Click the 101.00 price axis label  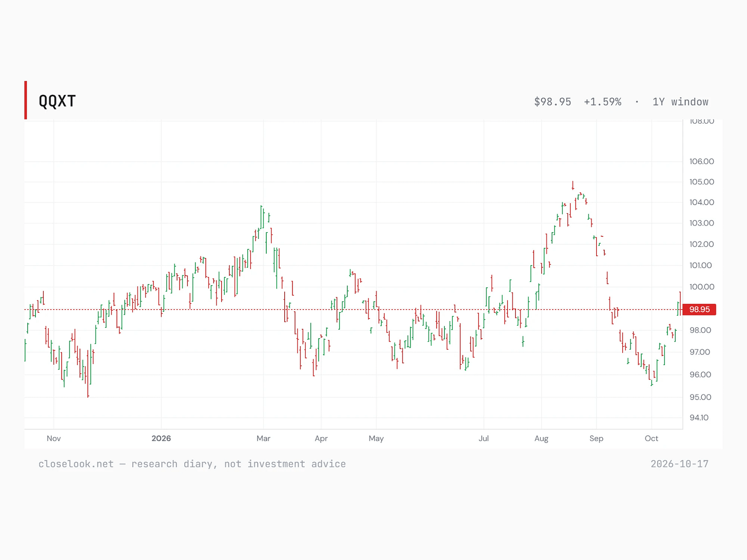701,265
